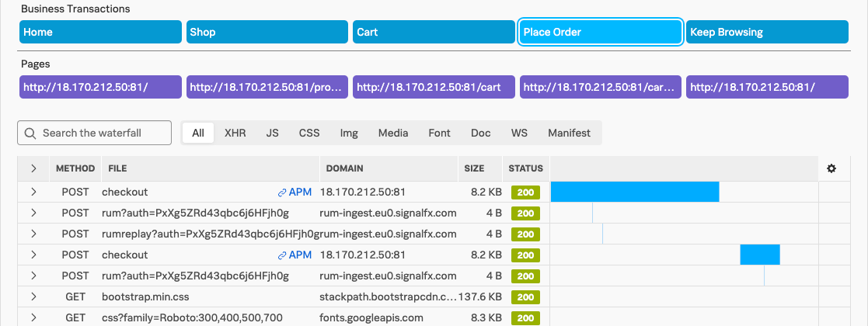Open waterfall settings gear icon

click(x=831, y=168)
